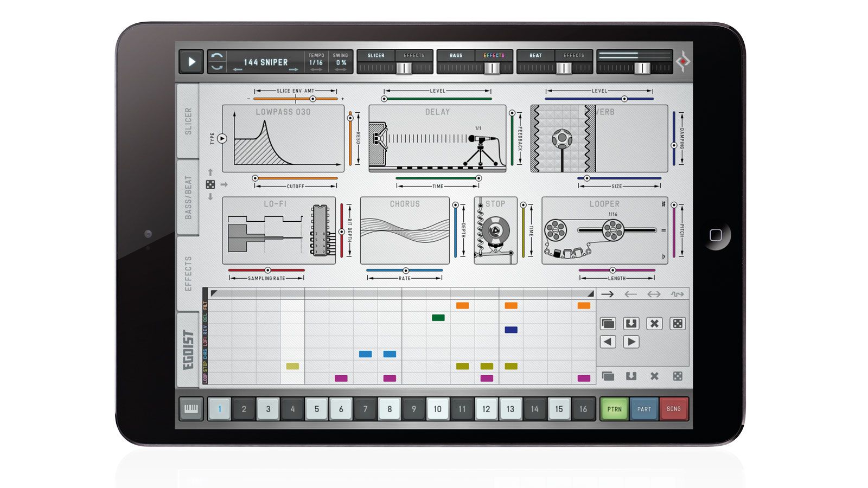The width and height of the screenshot is (868, 488).
Task: Switch the BASS module to EFFECTS mode
Action: (x=495, y=55)
